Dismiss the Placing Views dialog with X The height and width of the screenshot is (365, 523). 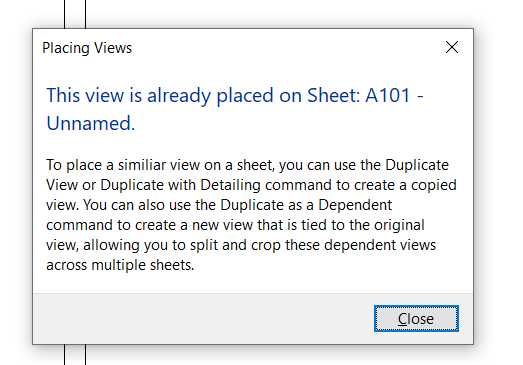452,47
